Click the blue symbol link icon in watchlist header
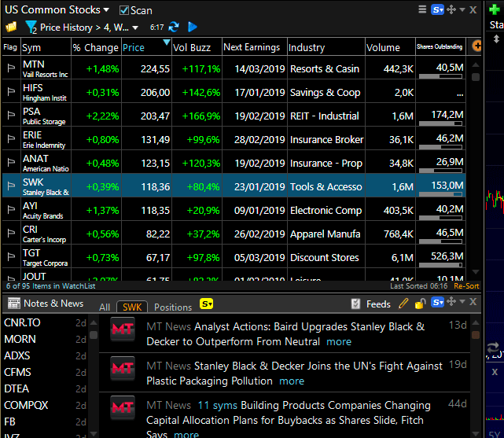This screenshot has height=438, width=504. pyautogui.click(x=437, y=9)
